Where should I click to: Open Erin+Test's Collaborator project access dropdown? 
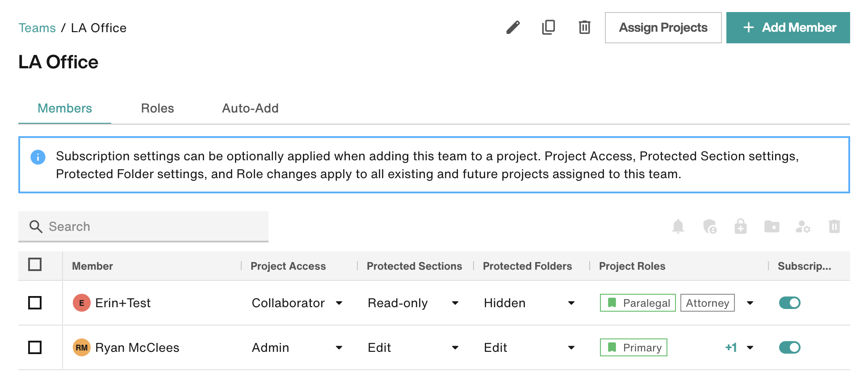point(298,303)
